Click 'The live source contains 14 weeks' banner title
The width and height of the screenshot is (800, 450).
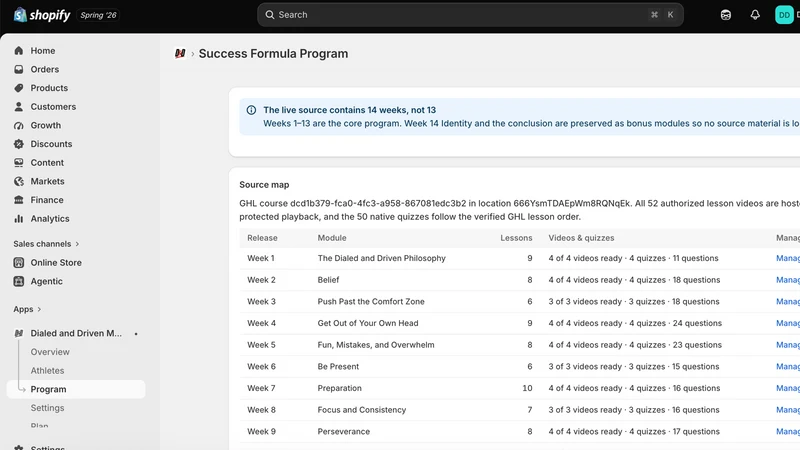(349, 110)
